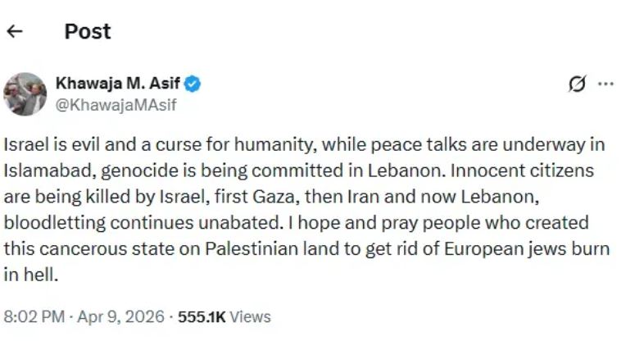Click the back arrow beside Post
This screenshot has width=644, height=341.
pyautogui.click(x=15, y=32)
